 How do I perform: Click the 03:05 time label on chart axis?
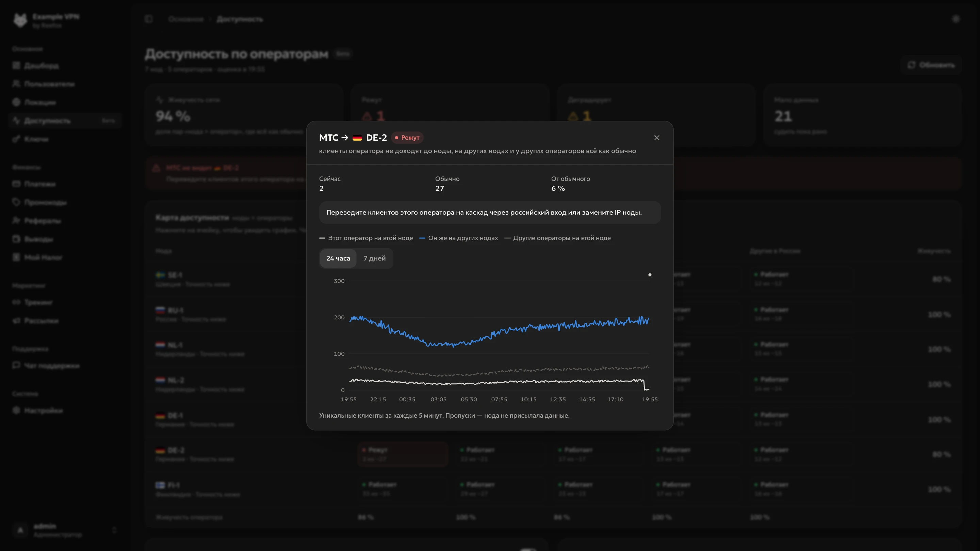pyautogui.click(x=438, y=399)
